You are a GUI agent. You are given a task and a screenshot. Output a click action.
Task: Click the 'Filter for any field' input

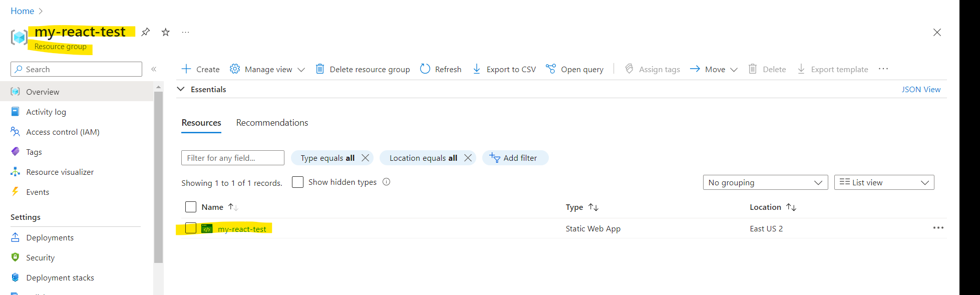[233, 158]
